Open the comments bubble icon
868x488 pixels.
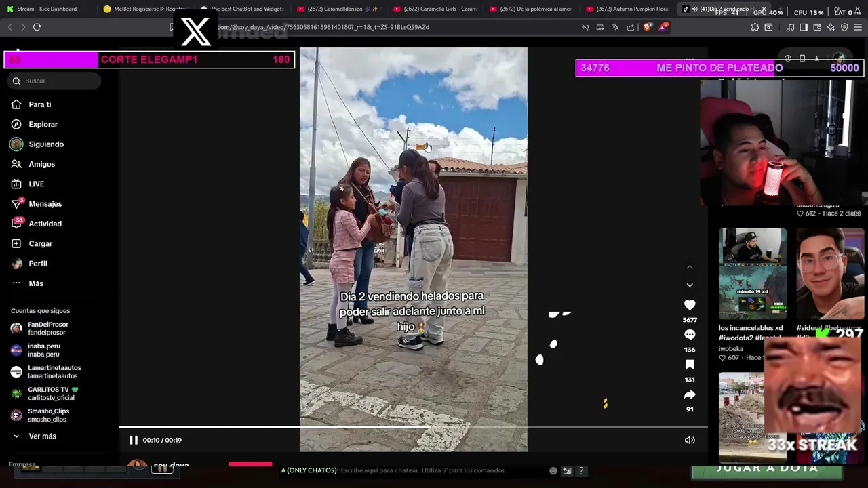tap(690, 335)
